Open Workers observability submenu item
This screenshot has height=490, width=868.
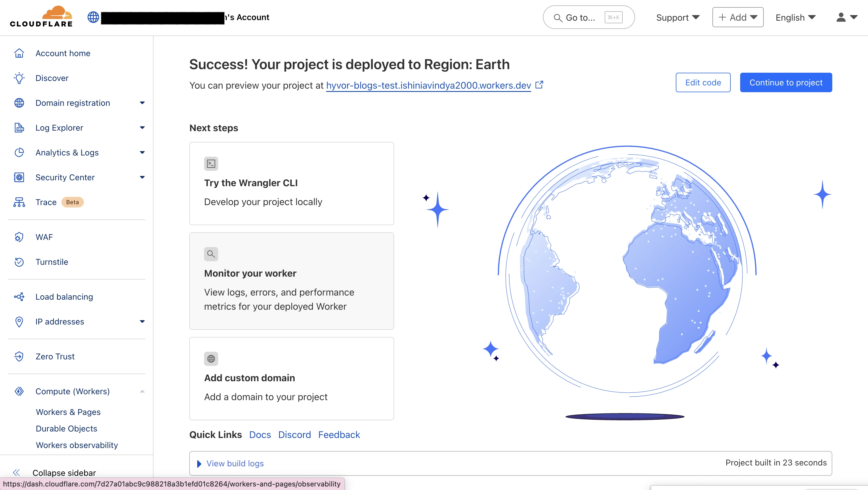point(77,445)
